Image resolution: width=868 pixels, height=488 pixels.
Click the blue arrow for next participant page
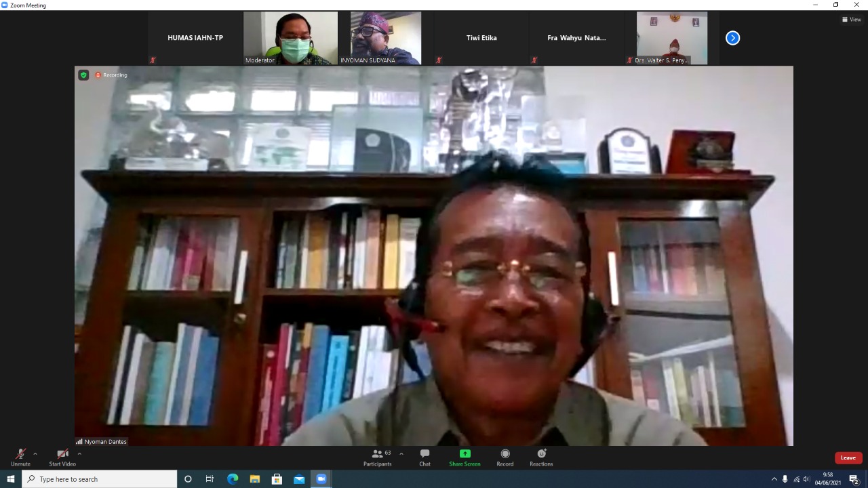tap(732, 38)
